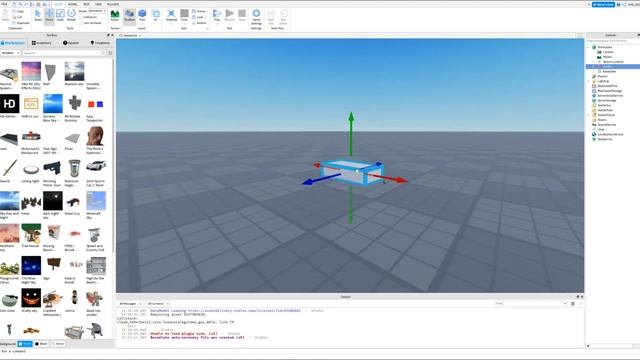Open the All Messages dropdown in Output
Screen dimensions: 640x360
[130, 304]
